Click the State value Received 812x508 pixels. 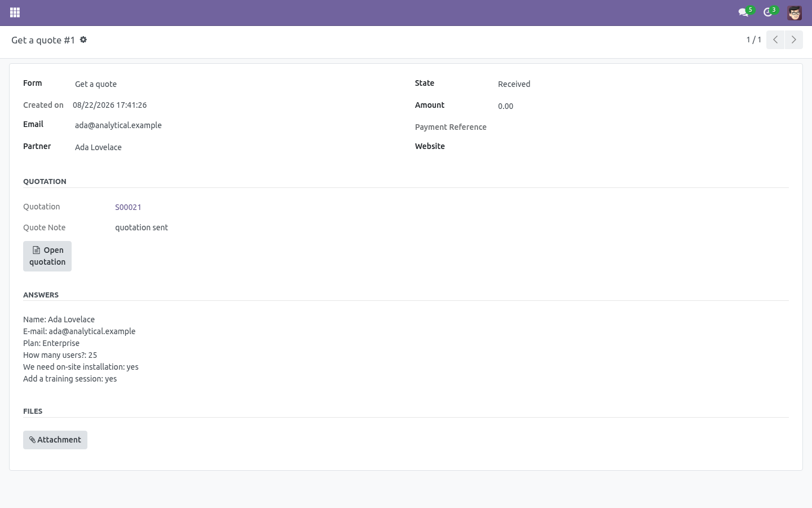pyautogui.click(x=514, y=84)
